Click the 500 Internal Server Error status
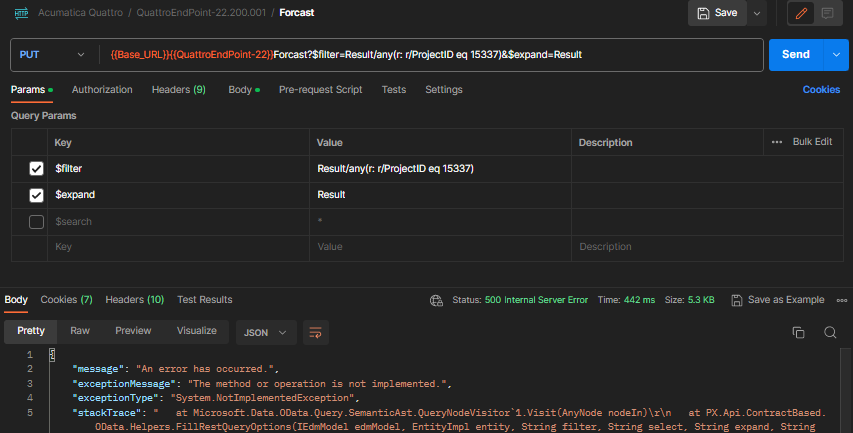 tap(536, 300)
